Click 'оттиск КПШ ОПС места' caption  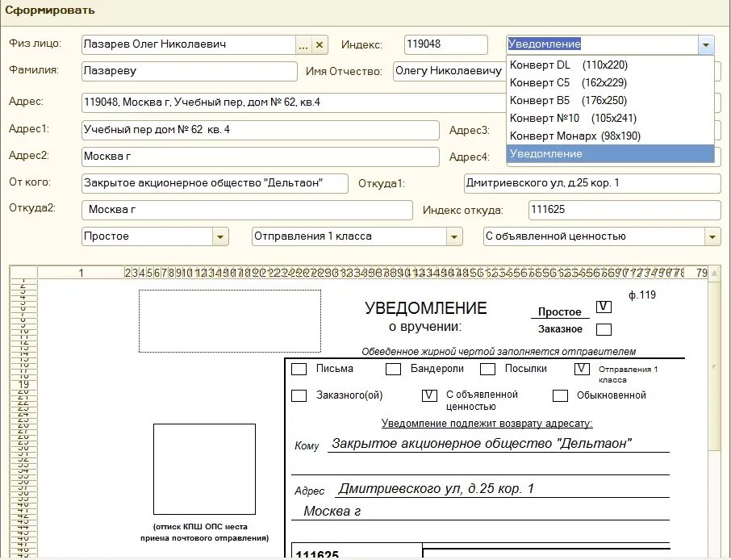[x=200, y=527]
